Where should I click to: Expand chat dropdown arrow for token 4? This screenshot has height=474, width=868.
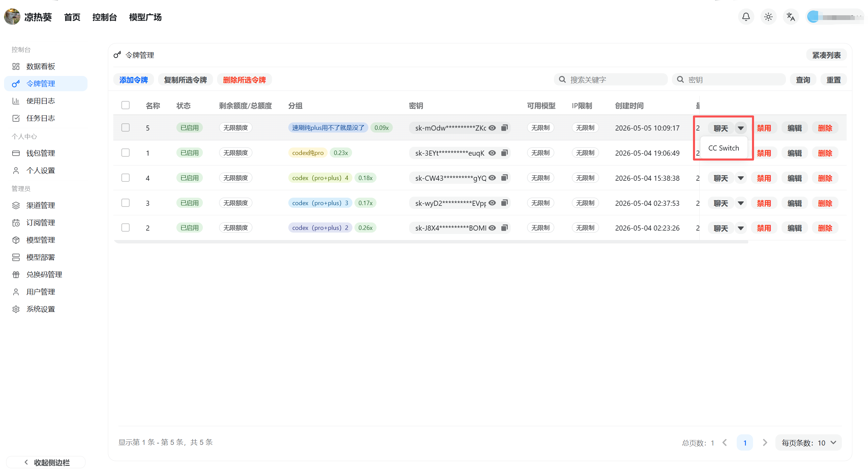tap(741, 178)
